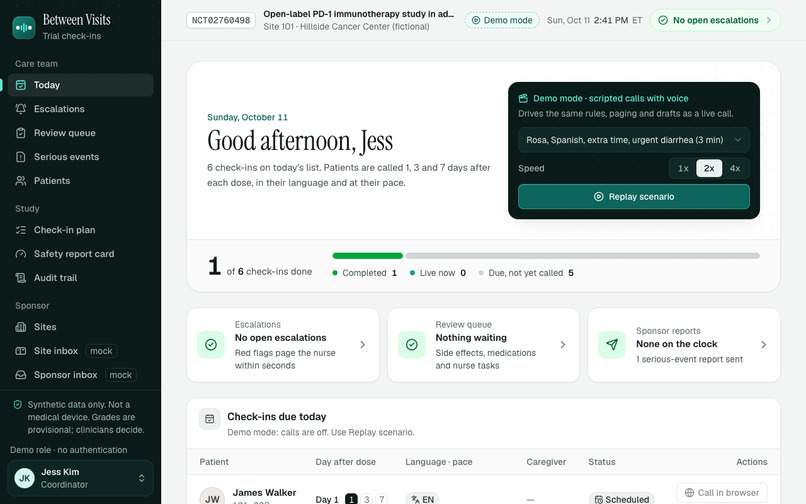Toggle the Demo mode pill in header
This screenshot has height=504, width=806.
(x=502, y=20)
